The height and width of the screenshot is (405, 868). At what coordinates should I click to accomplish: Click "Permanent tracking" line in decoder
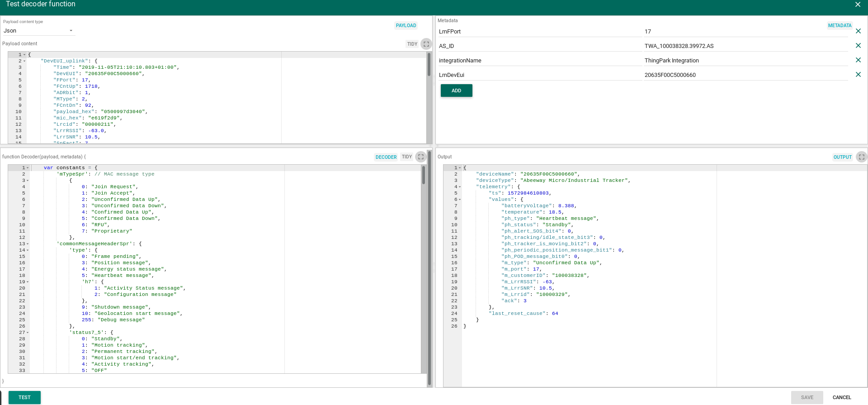pos(119,352)
